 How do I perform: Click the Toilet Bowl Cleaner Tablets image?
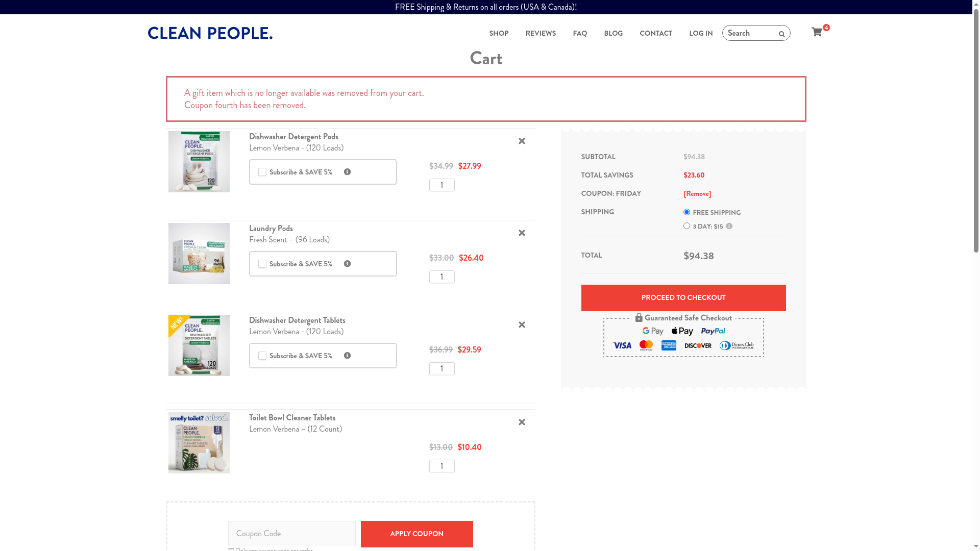[199, 443]
